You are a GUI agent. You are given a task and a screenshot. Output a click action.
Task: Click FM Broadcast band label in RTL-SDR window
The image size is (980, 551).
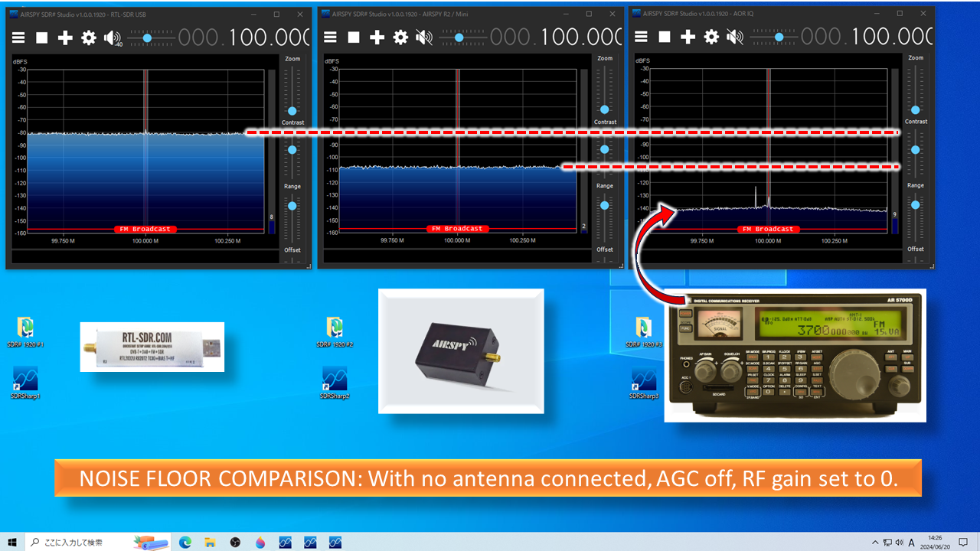(145, 229)
